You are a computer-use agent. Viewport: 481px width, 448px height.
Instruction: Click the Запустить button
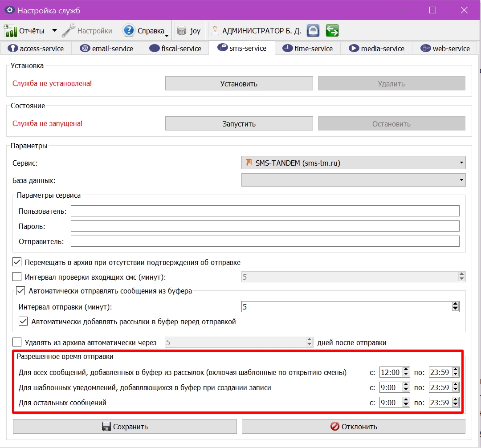coord(239,123)
